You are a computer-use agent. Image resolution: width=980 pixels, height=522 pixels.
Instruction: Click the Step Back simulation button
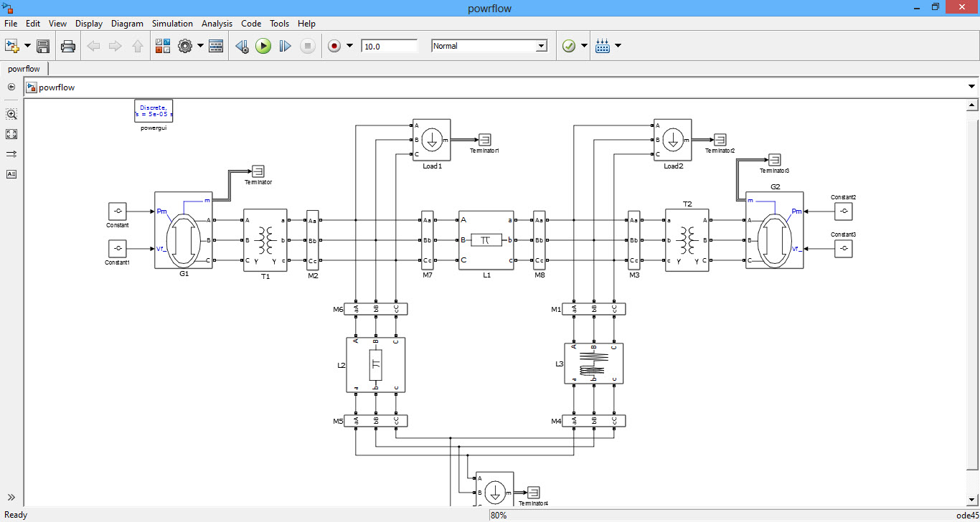(242, 46)
